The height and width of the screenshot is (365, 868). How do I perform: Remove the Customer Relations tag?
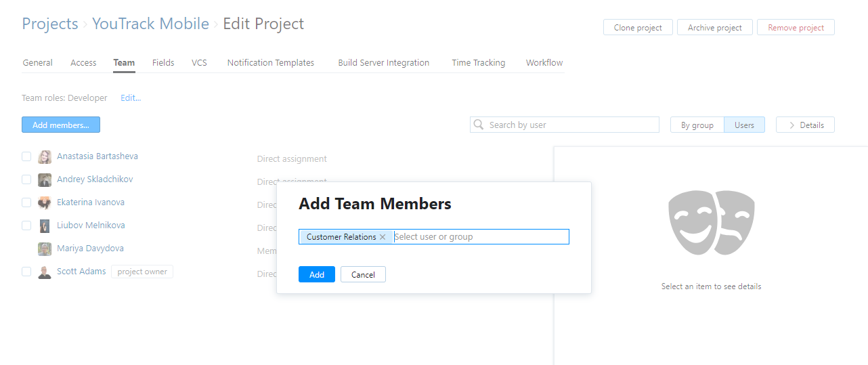point(383,237)
